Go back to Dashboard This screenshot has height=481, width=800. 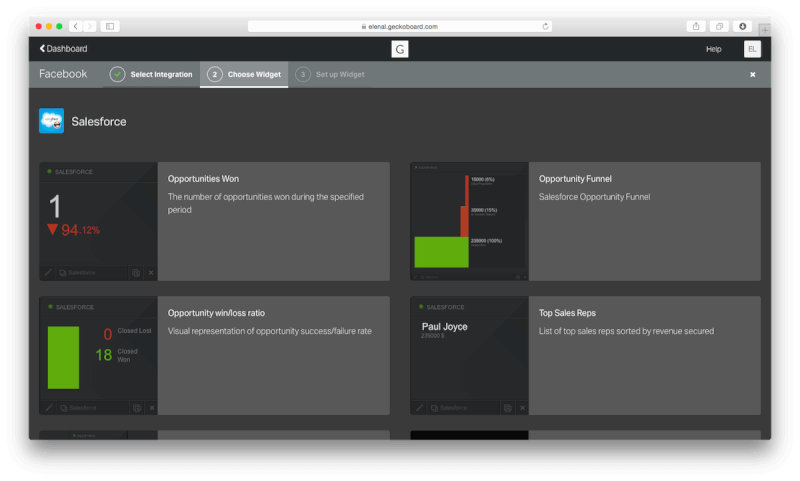point(63,49)
